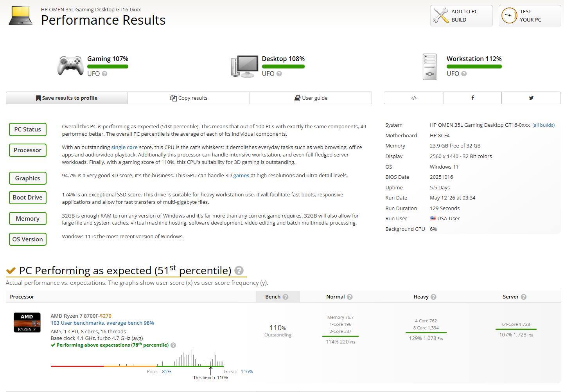Click the processor benchmark distribution graph
The width and height of the screenshot is (564, 392).
pyautogui.click(x=137, y=358)
